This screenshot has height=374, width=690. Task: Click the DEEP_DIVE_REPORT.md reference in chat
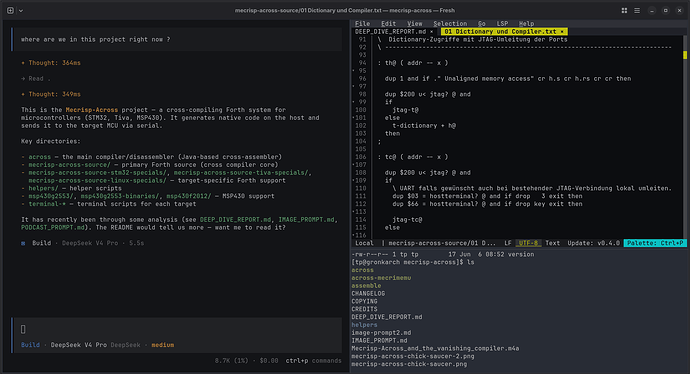point(235,220)
